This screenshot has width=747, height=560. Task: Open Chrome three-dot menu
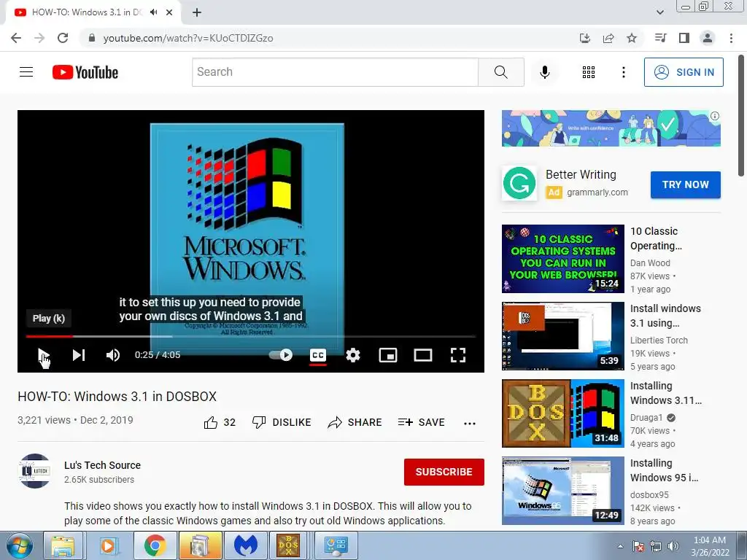731,38
